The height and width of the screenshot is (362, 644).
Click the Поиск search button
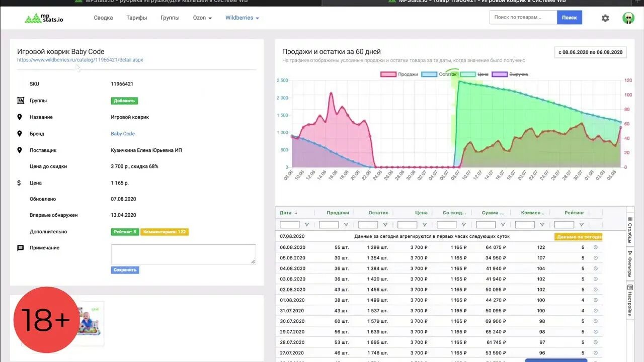[x=569, y=18]
